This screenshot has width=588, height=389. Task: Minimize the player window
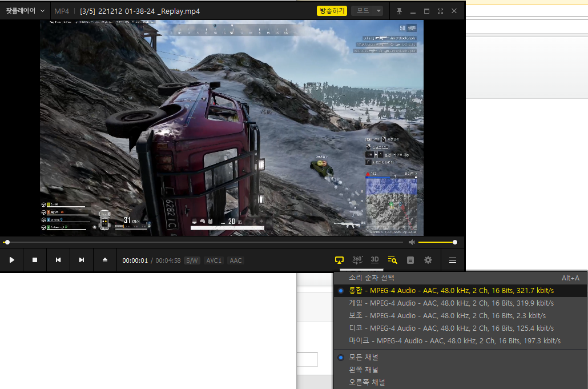coord(413,11)
